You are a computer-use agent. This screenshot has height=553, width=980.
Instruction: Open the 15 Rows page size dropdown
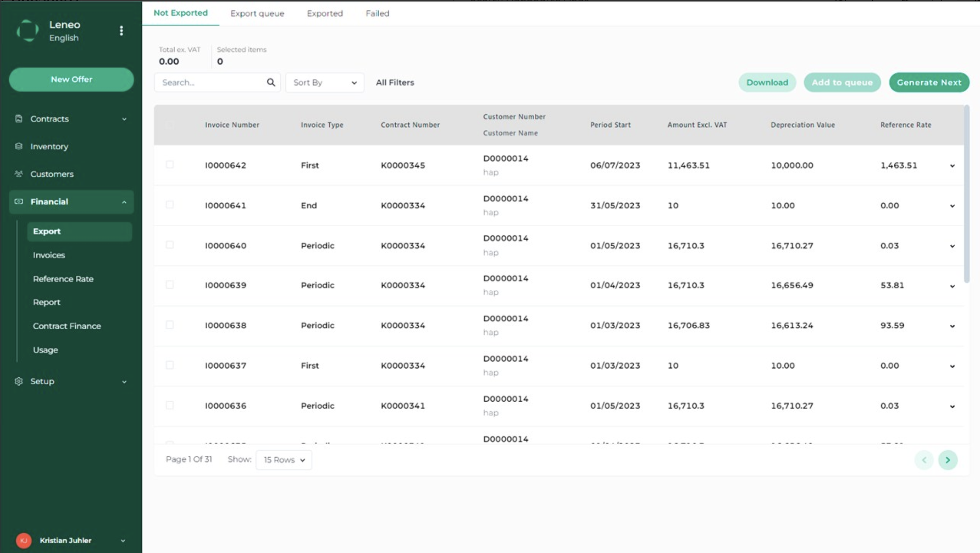284,460
